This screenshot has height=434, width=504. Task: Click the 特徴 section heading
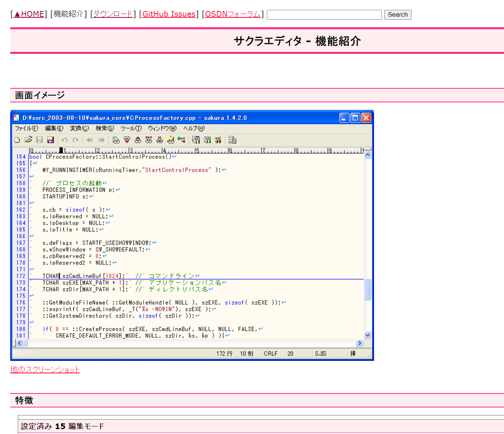[x=24, y=400]
